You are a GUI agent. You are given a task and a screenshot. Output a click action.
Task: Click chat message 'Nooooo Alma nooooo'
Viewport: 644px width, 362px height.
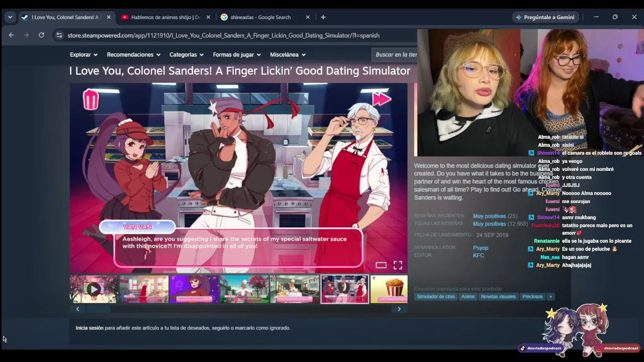587,193
